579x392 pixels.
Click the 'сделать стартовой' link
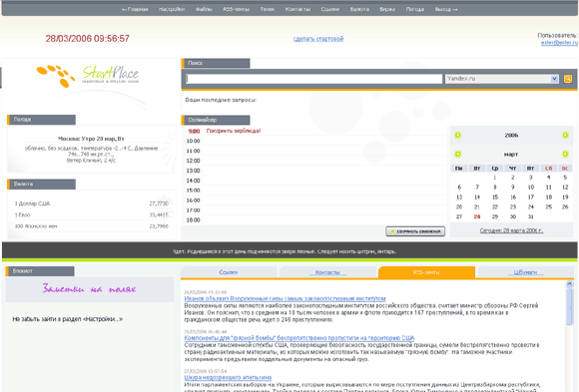click(x=318, y=39)
